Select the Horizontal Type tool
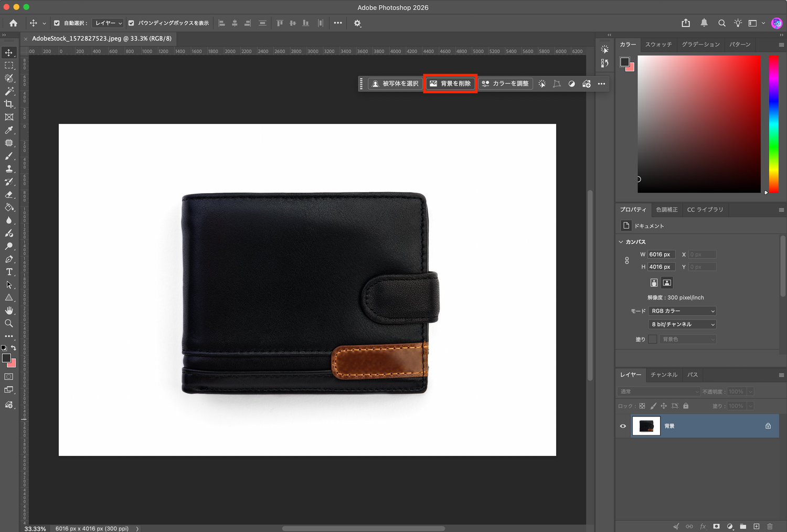 click(x=9, y=272)
